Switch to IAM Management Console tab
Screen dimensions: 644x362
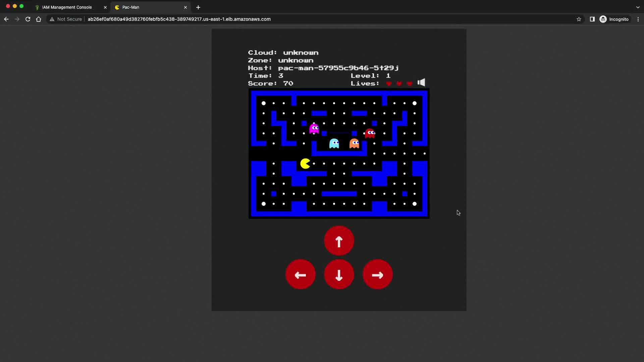[67, 7]
